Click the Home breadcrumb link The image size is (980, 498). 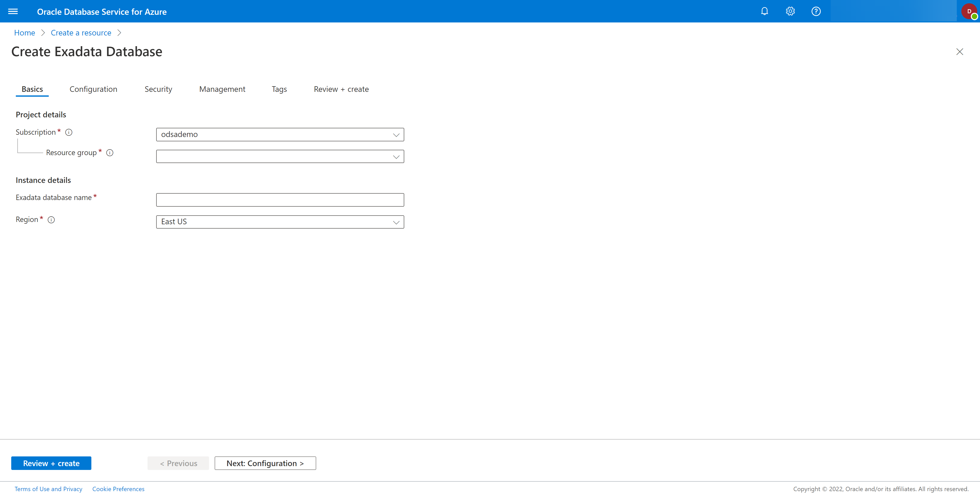click(x=23, y=32)
